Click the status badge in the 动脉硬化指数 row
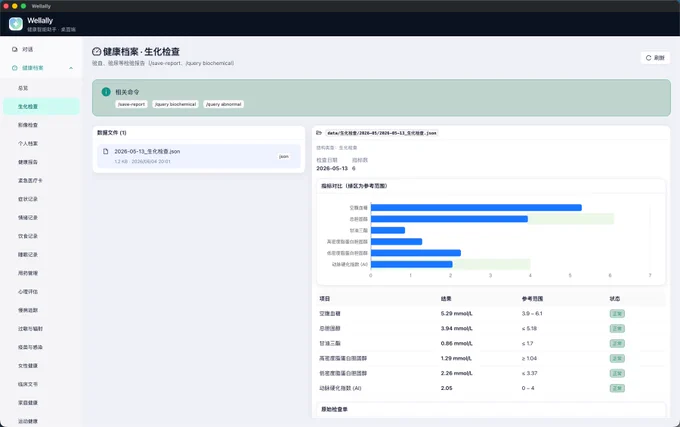The image size is (680, 427). pyautogui.click(x=617, y=388)
